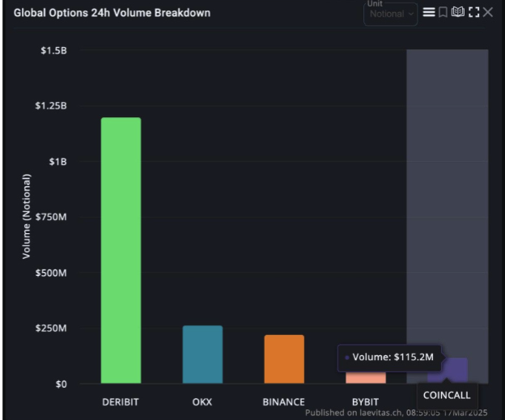Click the $1.25B axis value
505x420 pixels.
[51, 106]
